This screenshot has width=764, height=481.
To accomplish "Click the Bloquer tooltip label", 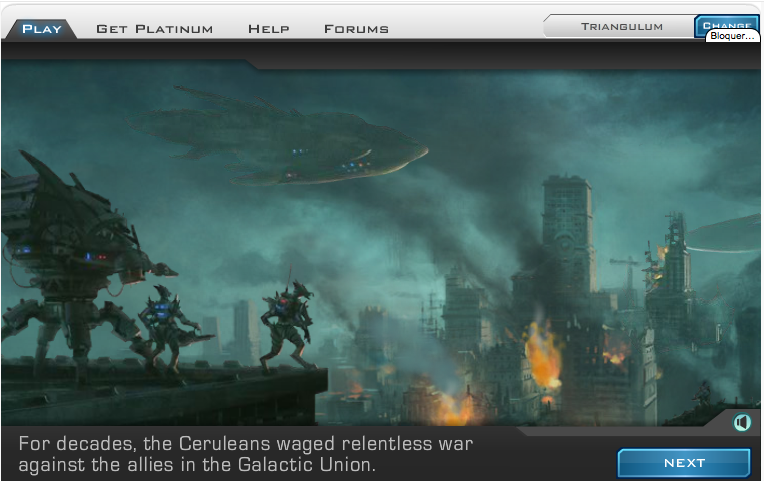I will pyautogui.click(x=732, y=36).
